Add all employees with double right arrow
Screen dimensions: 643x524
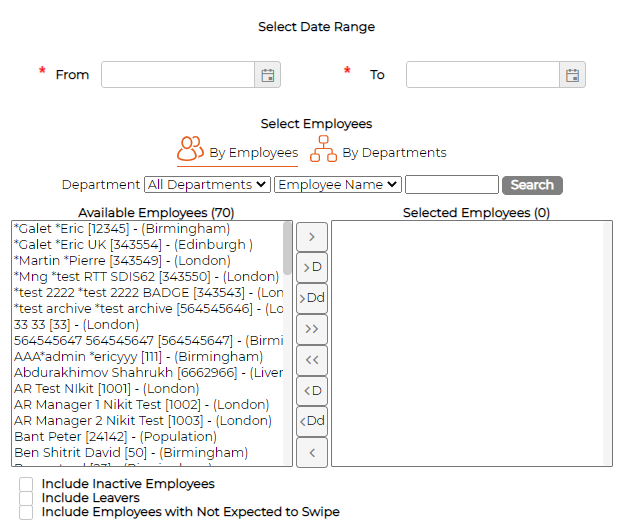pos(312,328)
